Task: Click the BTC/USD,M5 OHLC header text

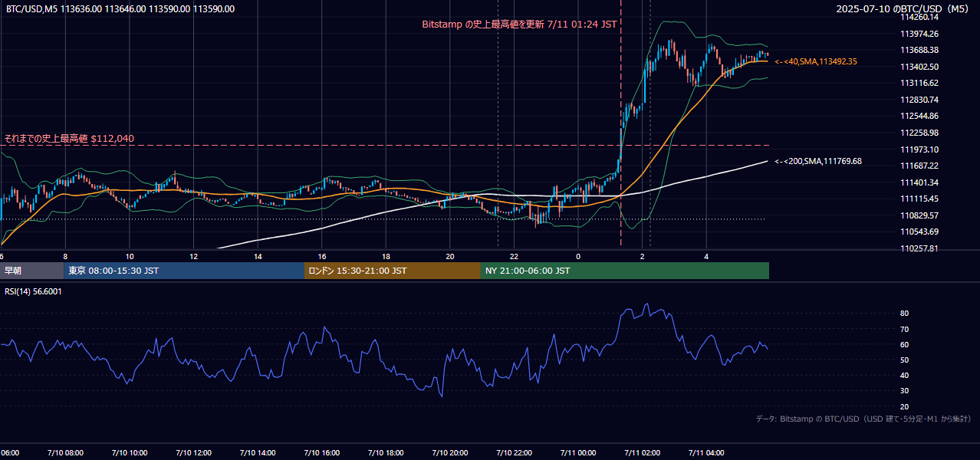Action: 120,9
